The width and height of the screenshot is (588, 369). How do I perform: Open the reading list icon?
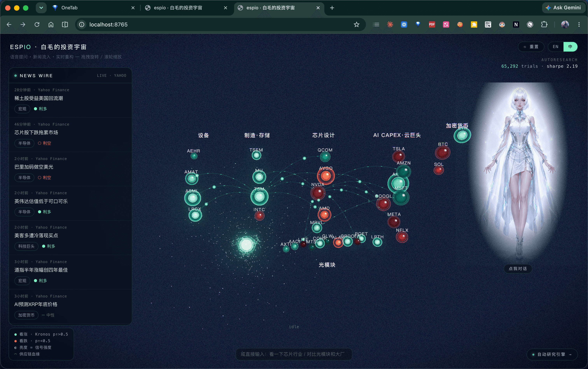tap(376, 24)
